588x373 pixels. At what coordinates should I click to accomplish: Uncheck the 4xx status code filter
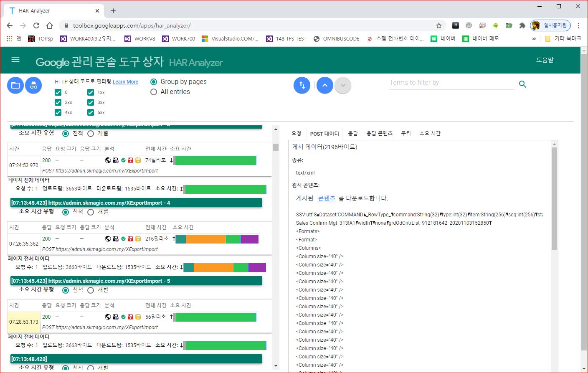click(x=58, y=112)
